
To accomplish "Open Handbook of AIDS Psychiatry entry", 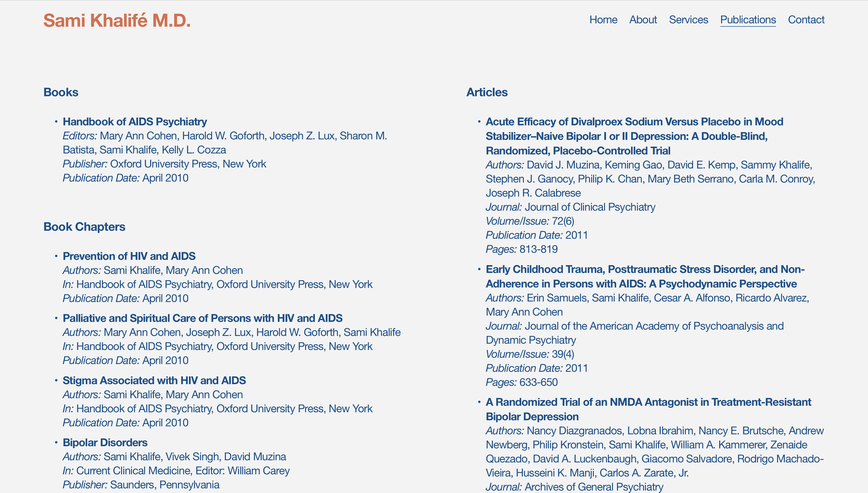I will pyautogui.click(x=135, y=121).
